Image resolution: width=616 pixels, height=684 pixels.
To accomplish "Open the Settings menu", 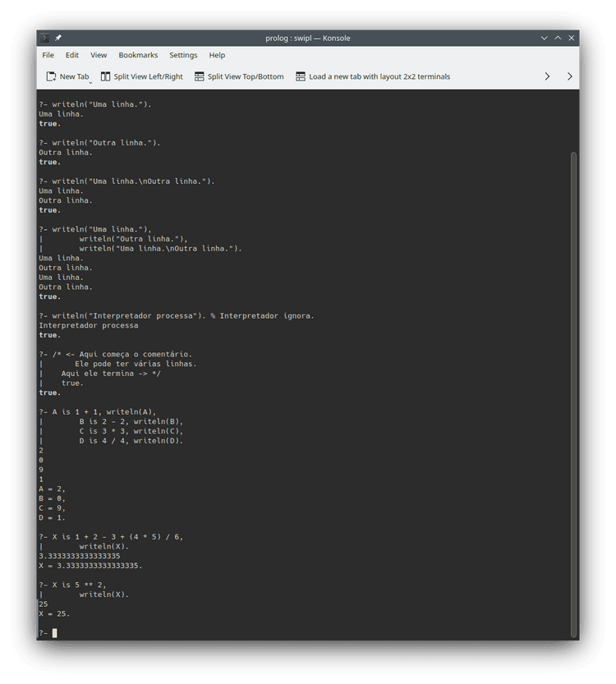I will click(x=183, y=55).
